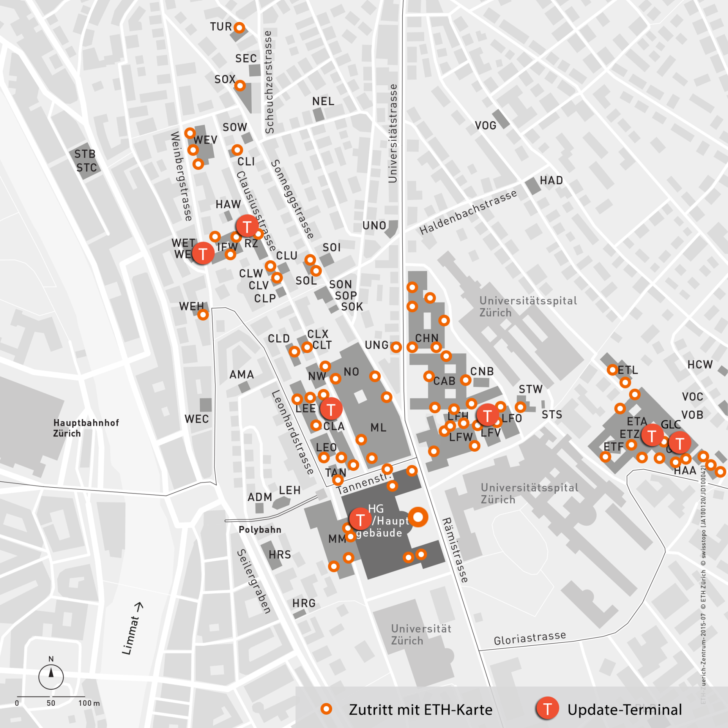Click the large orange ring marker right of Hauptgebäude
728x728 pixels.
pyautogui.click(x=418, y=517)
